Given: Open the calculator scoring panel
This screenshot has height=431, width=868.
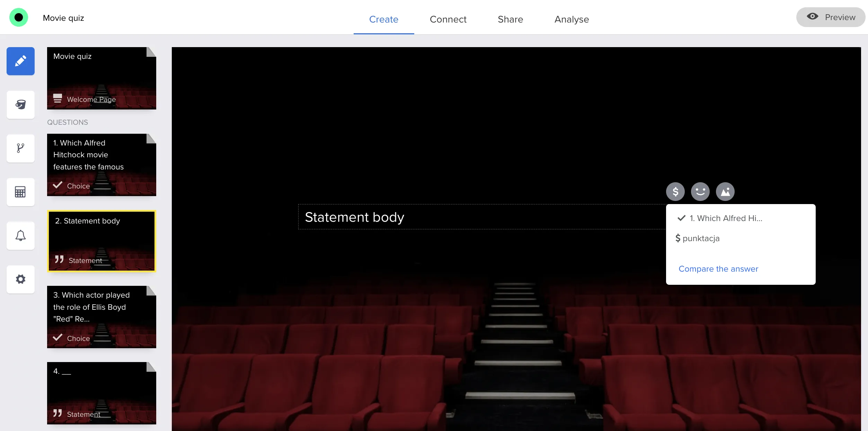Looking at the screenshot, I should click(20, 192).
